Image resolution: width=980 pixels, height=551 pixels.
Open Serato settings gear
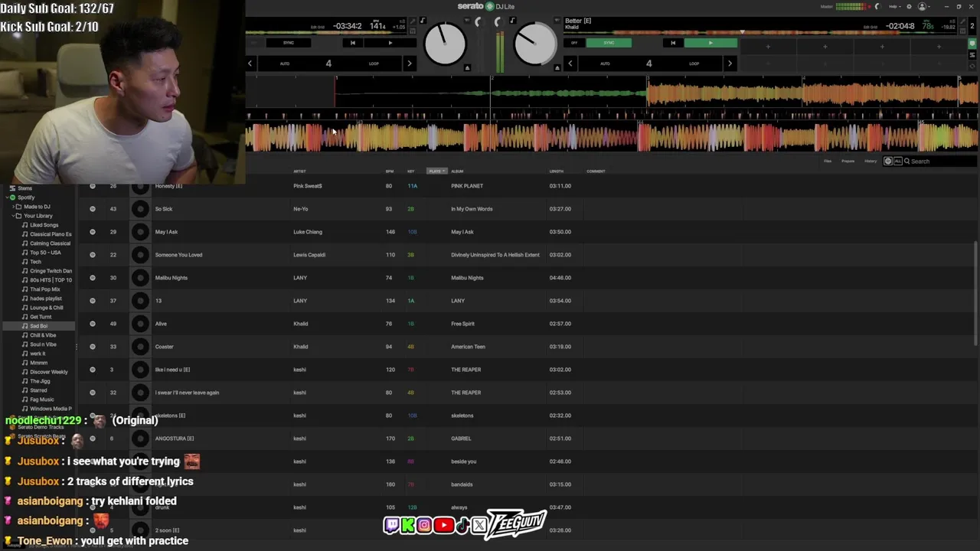coord(909,7)
